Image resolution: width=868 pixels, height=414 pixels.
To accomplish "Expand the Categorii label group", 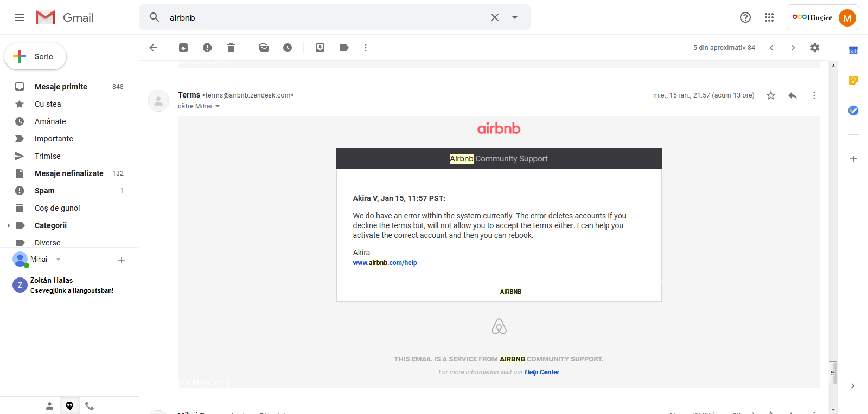I will tap(9, 225).
